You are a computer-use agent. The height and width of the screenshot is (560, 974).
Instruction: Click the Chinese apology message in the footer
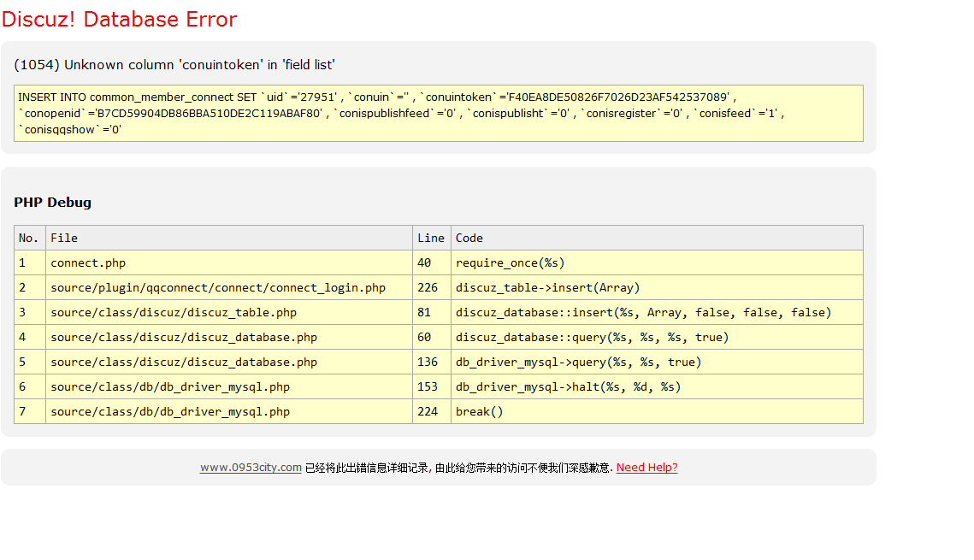[459, 468]
